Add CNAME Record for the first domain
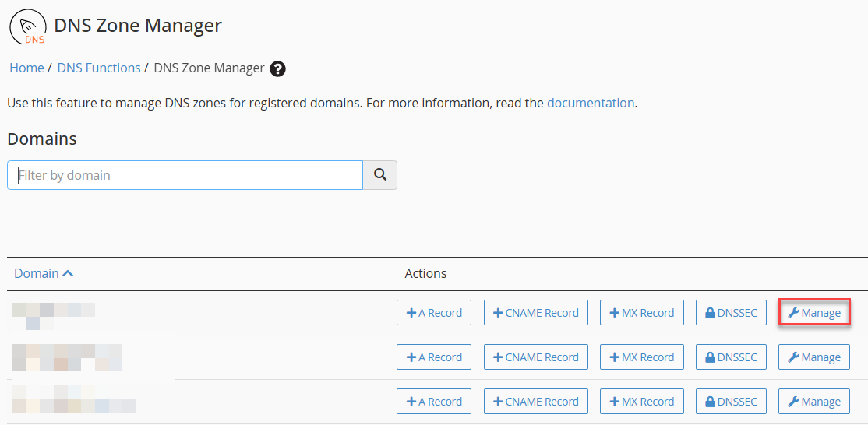Viewport: 868px width, 425px height. [x=536, y=313]
